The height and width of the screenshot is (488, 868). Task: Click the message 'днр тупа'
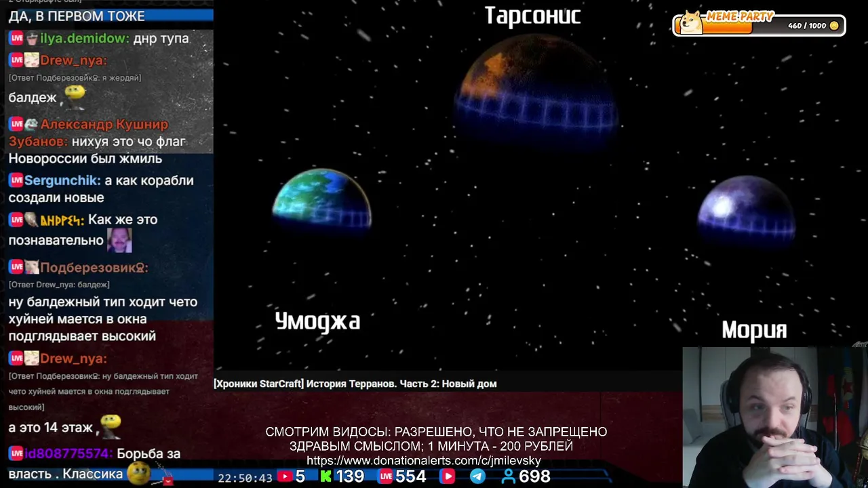[161, 39]
